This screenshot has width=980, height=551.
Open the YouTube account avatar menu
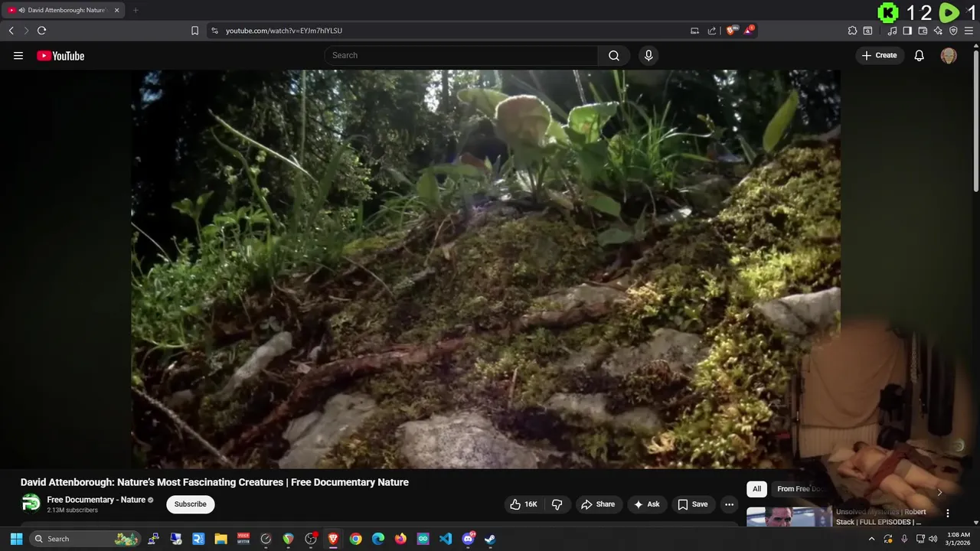pyautogui.click(x=949, y=55)
